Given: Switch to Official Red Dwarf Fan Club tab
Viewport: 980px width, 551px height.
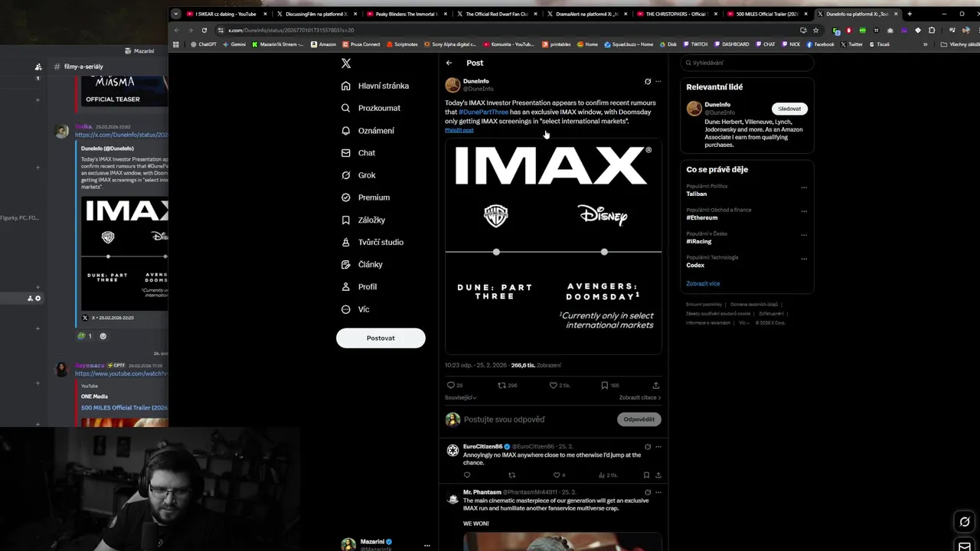Looking at the screenshot, I should [x=497, y=14].
